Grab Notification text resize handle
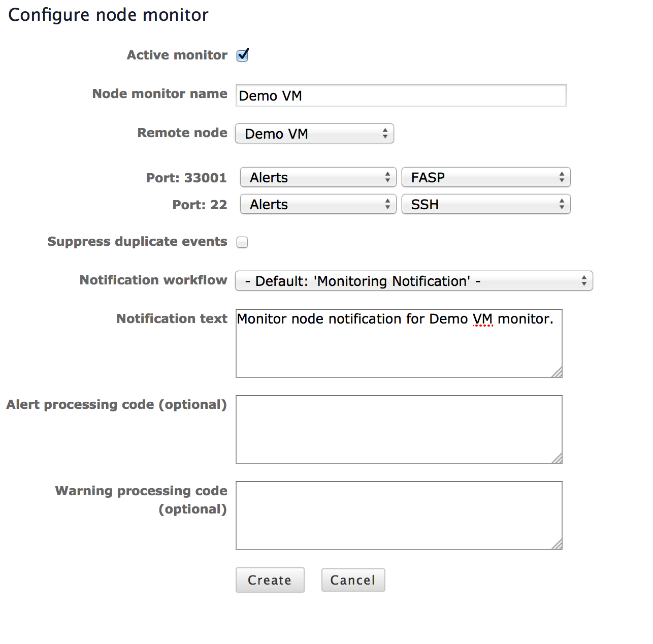 pos(558,373)
